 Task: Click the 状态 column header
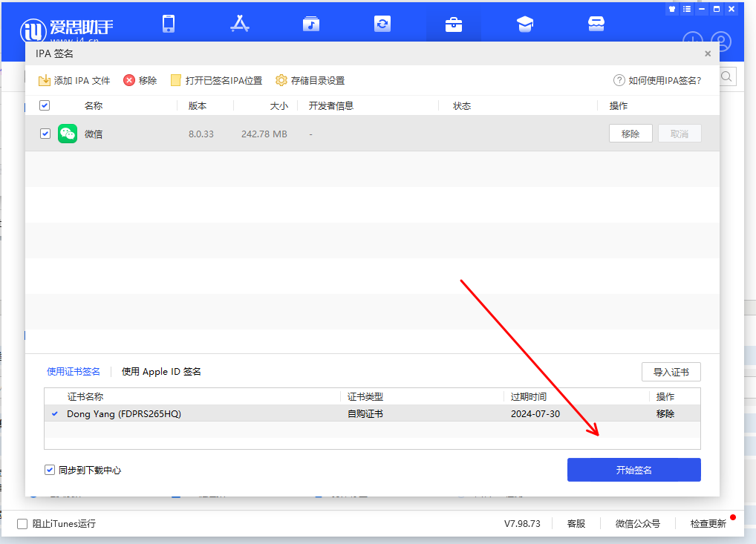coord(462,106)
